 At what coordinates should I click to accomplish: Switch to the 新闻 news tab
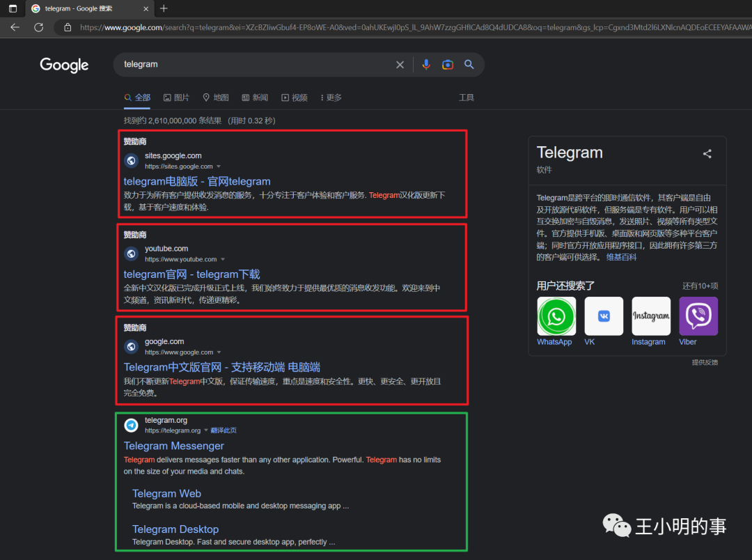point(255,98)
